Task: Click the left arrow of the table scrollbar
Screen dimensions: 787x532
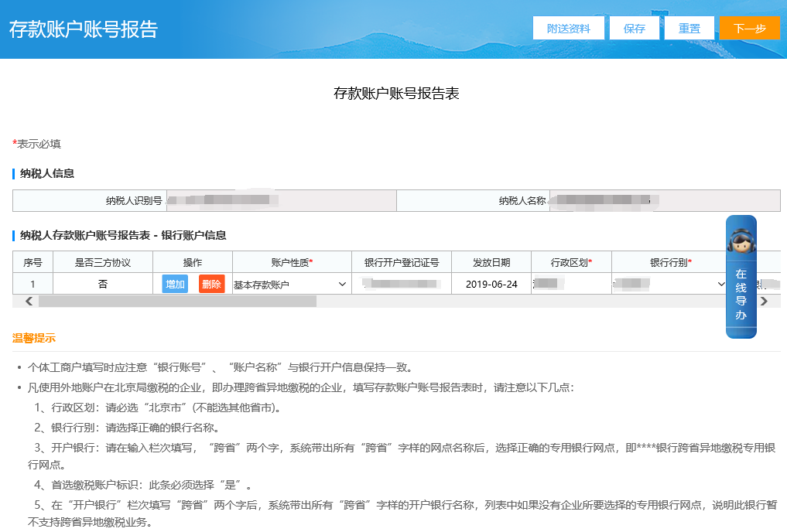Action: (29, 302)
